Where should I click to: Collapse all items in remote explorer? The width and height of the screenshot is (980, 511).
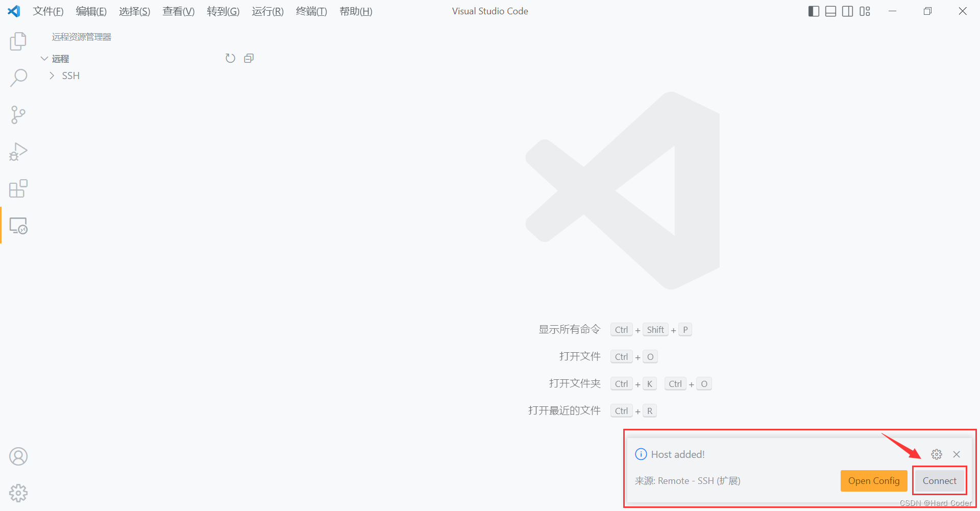(x=249, y=58)
